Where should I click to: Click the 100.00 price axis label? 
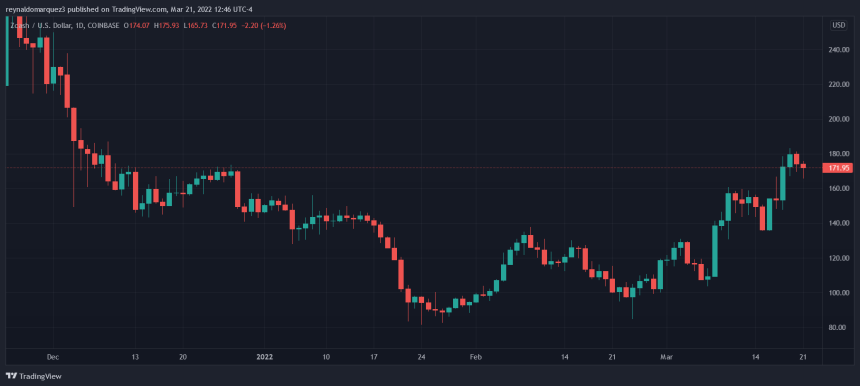coord(840,293)
